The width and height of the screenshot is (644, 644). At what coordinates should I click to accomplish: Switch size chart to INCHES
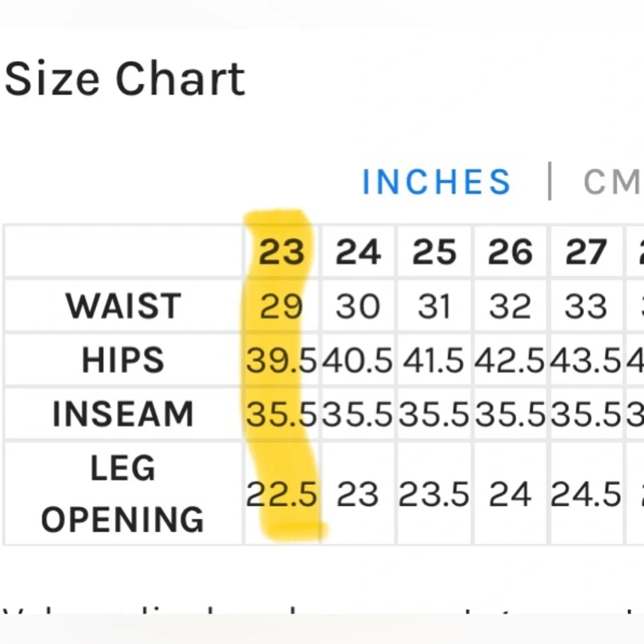[x=436, y=182]
